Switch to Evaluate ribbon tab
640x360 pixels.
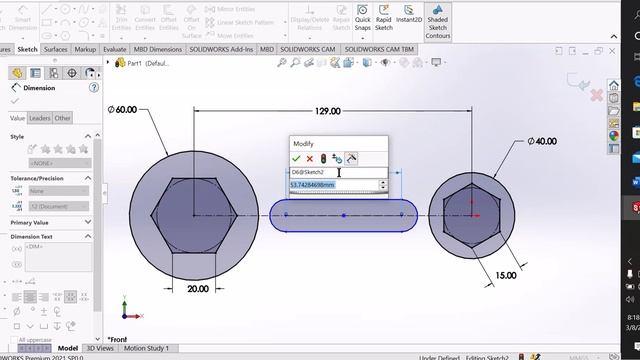[x=114, y=49]
